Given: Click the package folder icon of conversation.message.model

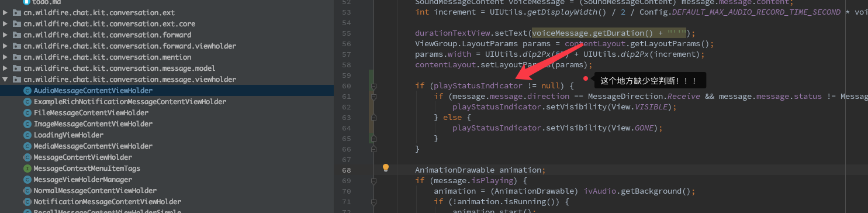Looking at the screenshot, I should 17,68.
